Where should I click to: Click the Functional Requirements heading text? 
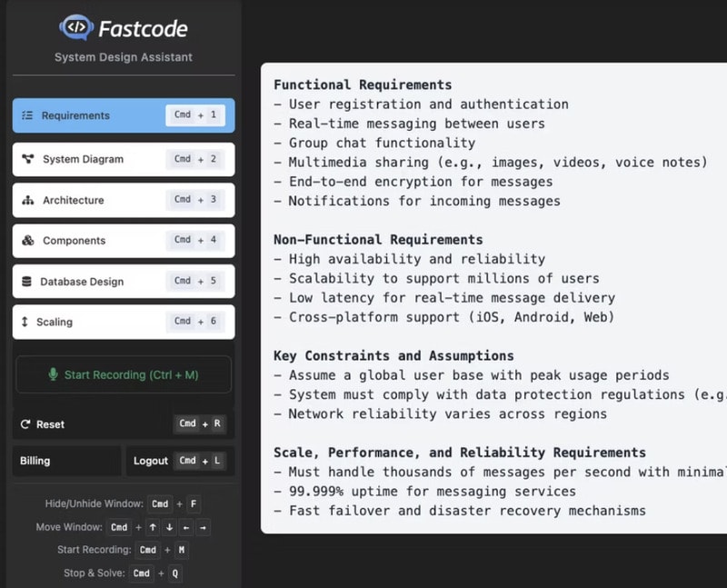point(363,85)
